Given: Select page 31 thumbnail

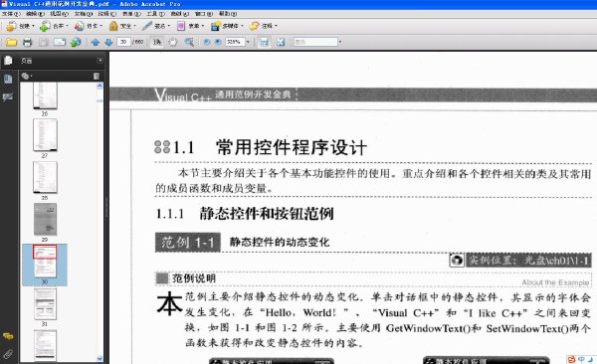Looking at the screenshot, I should coord(45,304).
